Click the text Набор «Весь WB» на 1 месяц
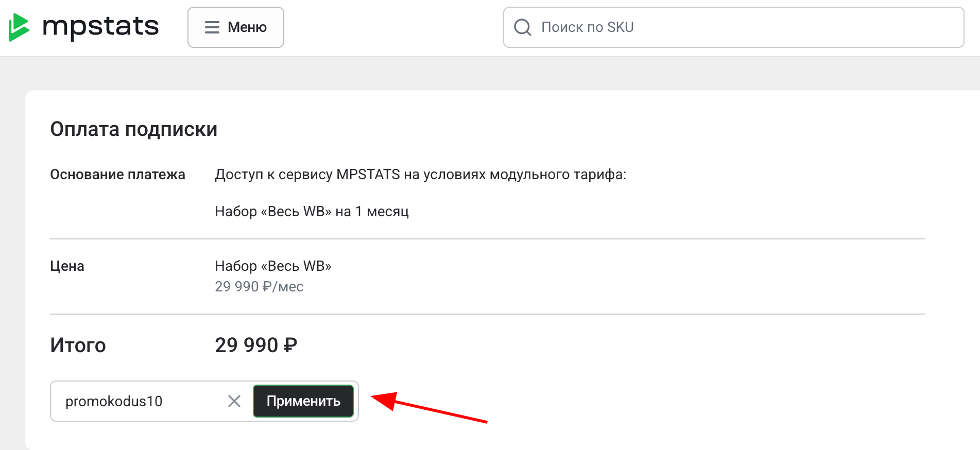This screenshot has width=980, height=450. [312, 212]
